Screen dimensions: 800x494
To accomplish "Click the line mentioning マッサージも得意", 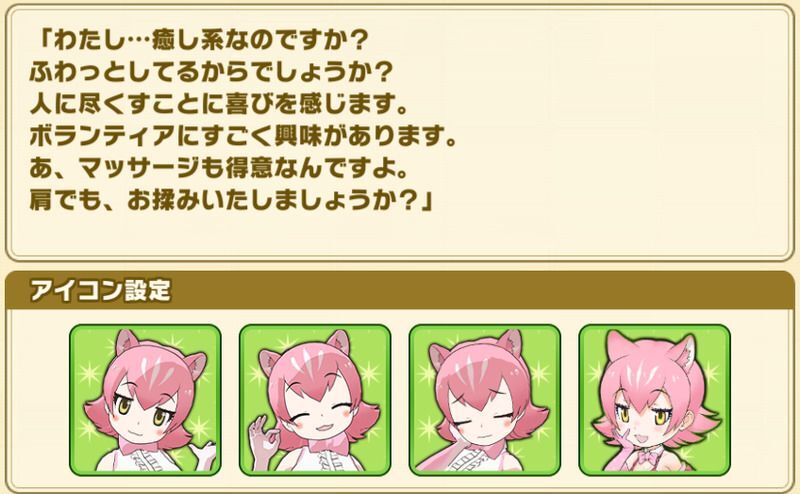I will (219, 169).
